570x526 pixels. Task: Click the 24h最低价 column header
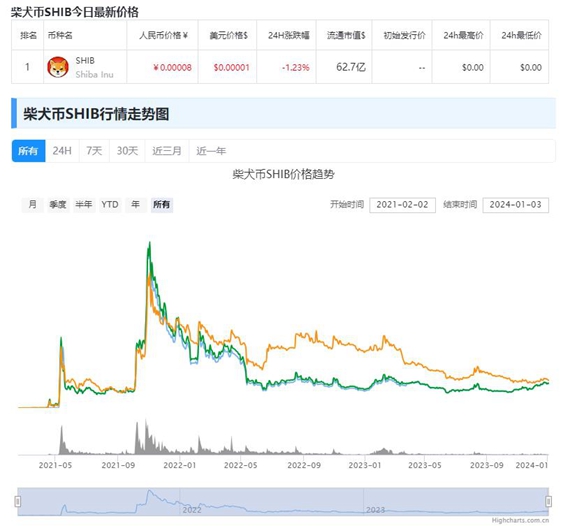click(x=521, y=35)
